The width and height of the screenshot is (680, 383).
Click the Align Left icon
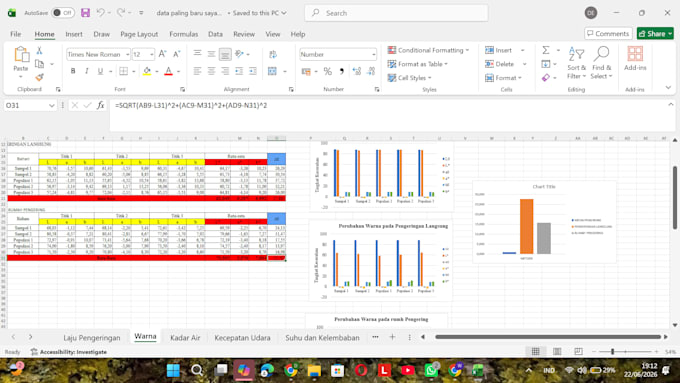click(197, 71)
